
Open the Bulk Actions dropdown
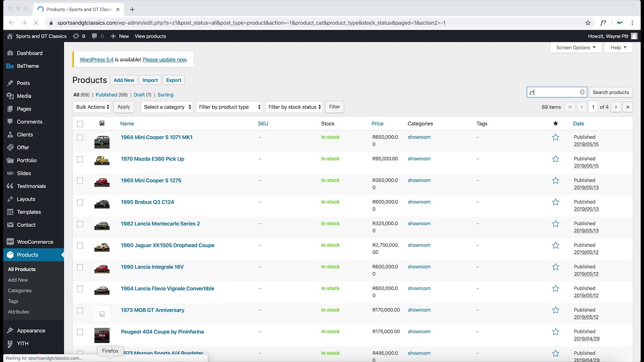coord(93,107)
